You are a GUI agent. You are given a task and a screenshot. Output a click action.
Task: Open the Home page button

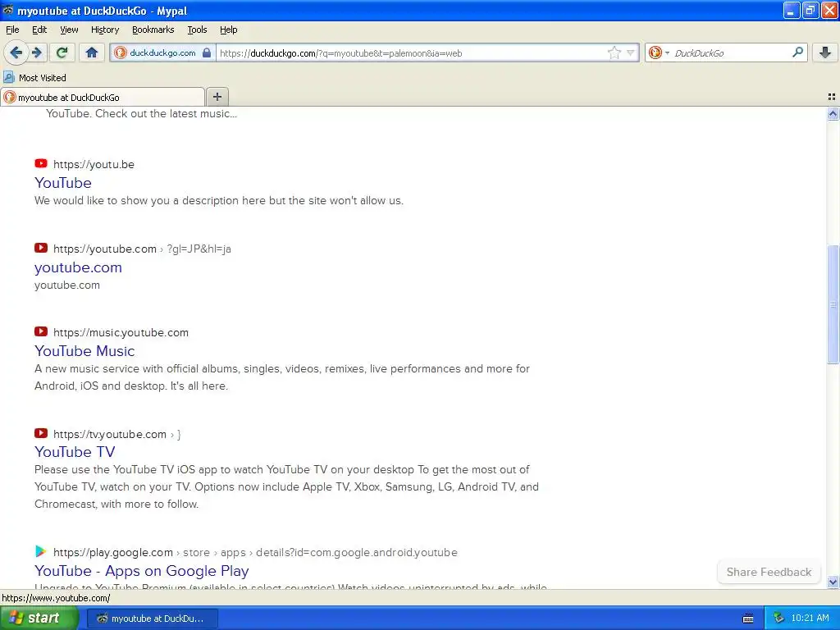[92, 52]
